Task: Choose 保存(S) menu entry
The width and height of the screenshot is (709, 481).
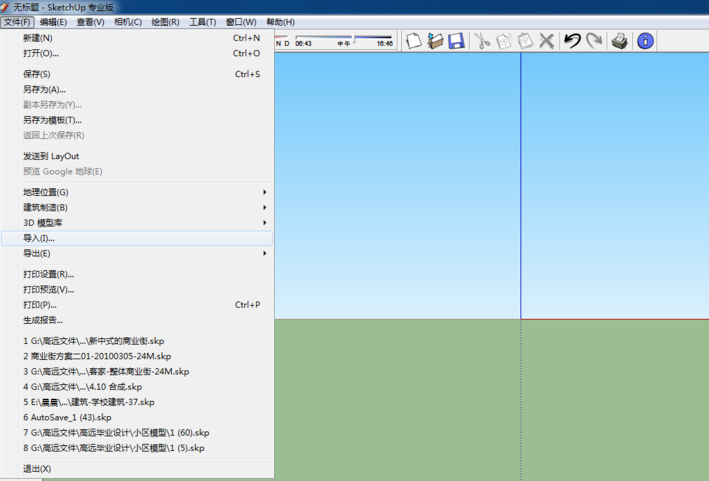Action: pyautogui.click(x=137, y=74)
